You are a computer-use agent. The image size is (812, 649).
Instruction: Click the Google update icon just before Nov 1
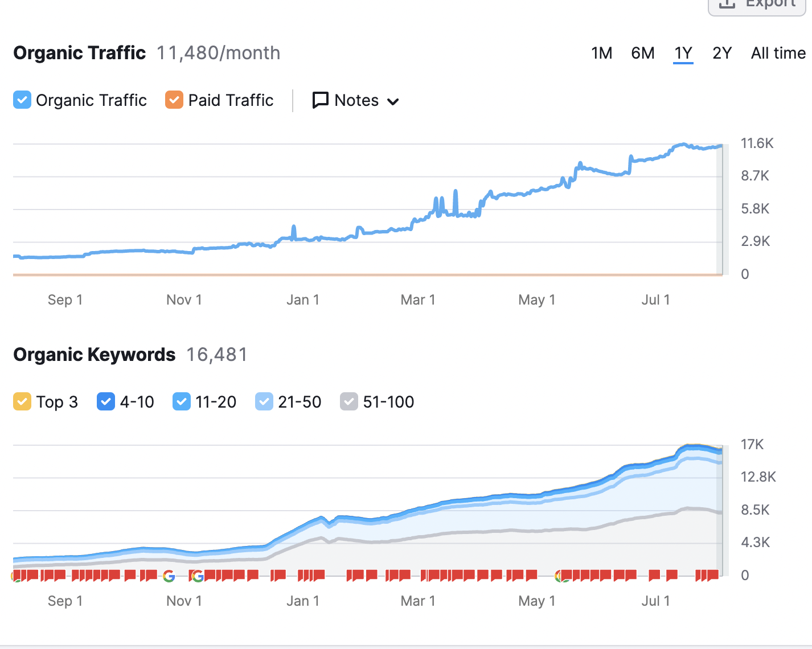click(x=169, y=576)
